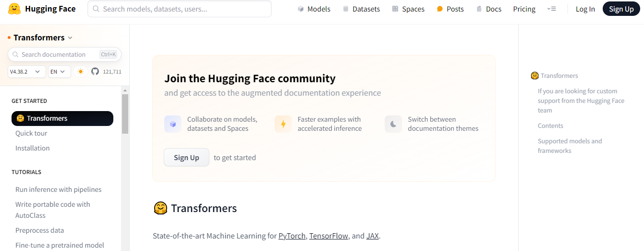Click the TUTORIALS section heading
The height and width of the screenshot is (251, 644).
(x=26, y=172)
